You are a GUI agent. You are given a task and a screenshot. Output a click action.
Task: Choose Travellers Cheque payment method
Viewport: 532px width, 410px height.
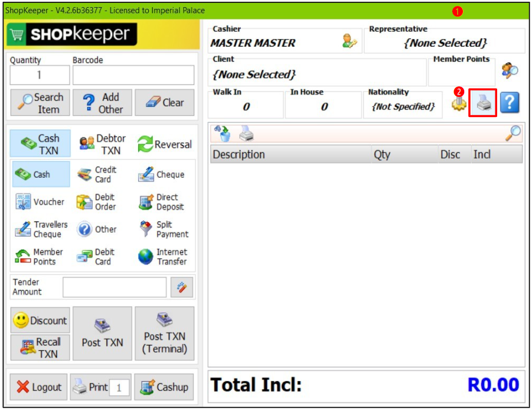click(41, 229)
